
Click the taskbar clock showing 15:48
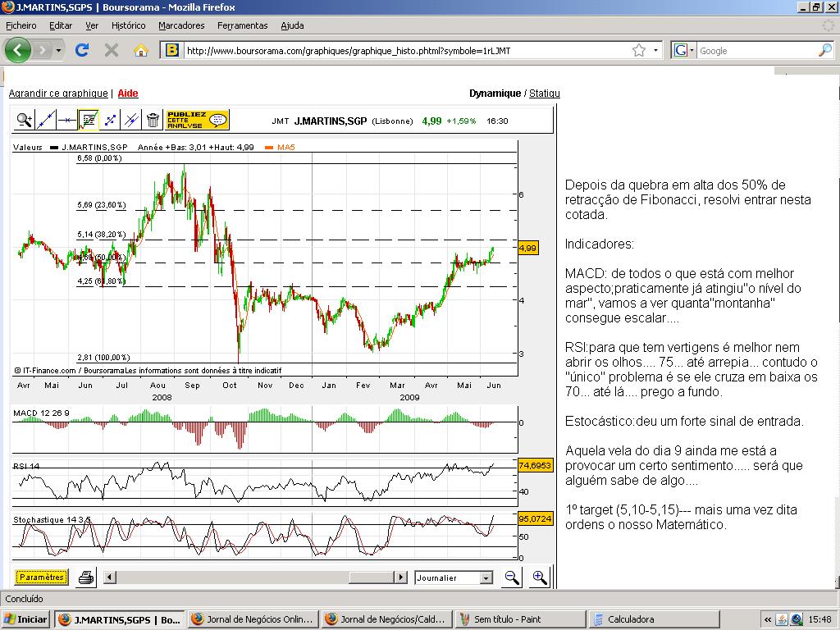819,620
